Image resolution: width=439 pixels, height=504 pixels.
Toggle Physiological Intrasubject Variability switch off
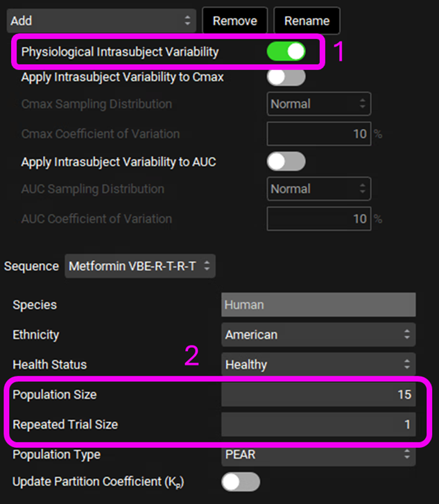(286, 52)
